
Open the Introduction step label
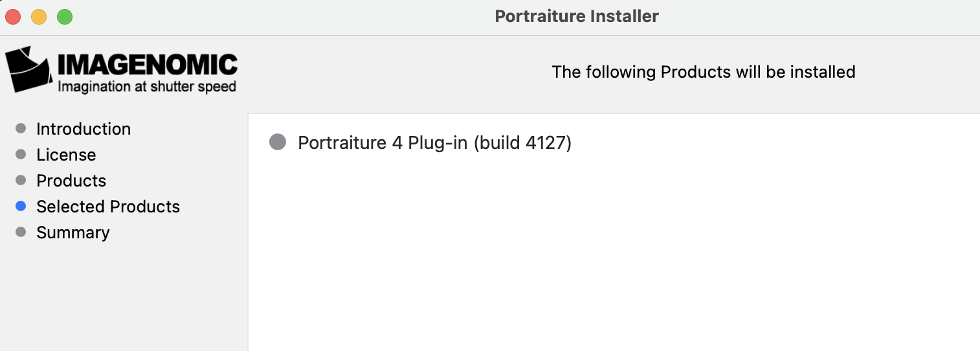(84, 129)
